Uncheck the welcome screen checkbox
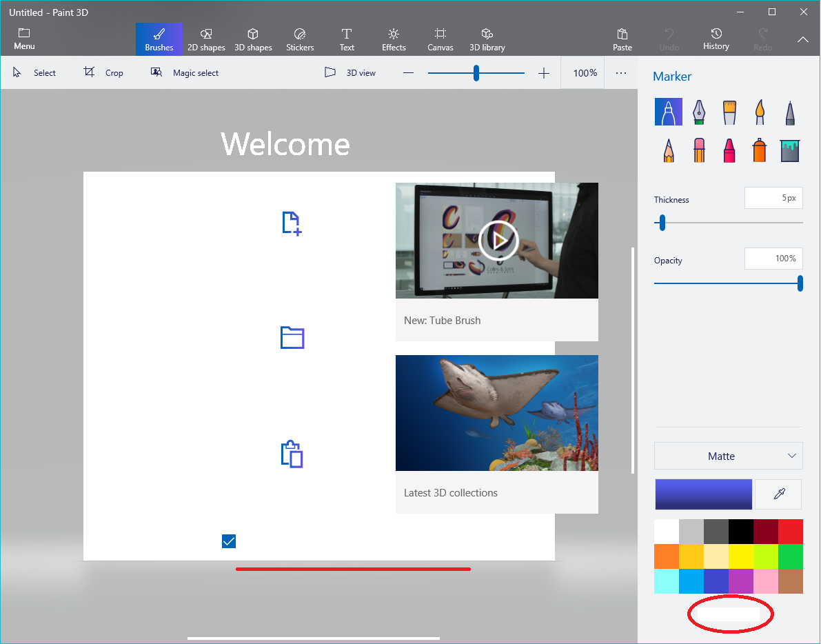 click(229, 541)
